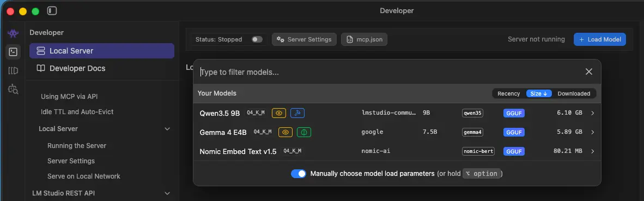This screenshot has height=201, width=644.
Task: Close the model picker with the X icon
Action: point(588,72)
